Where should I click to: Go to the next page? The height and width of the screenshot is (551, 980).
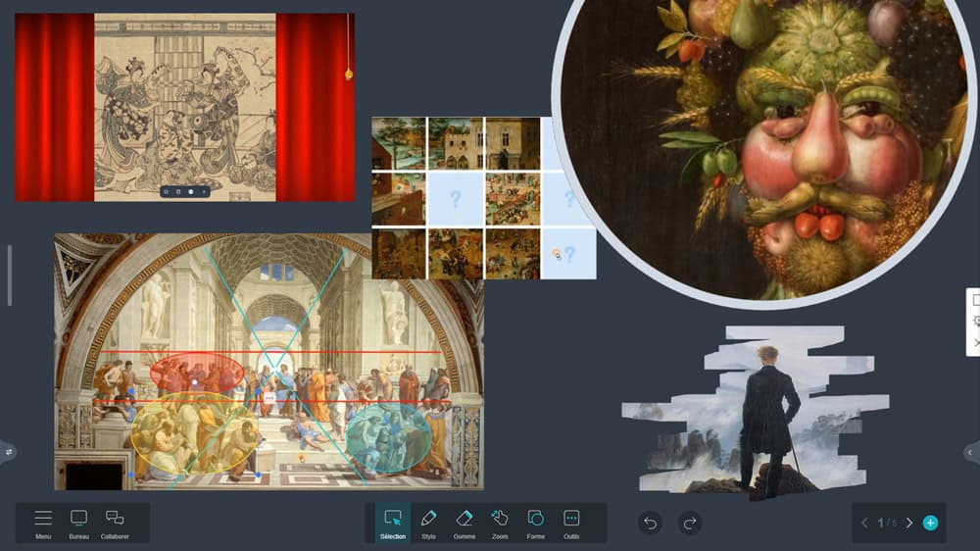(909, 523)
